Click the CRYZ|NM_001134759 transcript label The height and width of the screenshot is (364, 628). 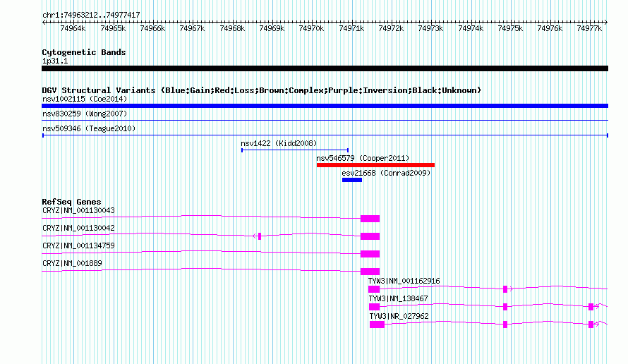[78, 245]
